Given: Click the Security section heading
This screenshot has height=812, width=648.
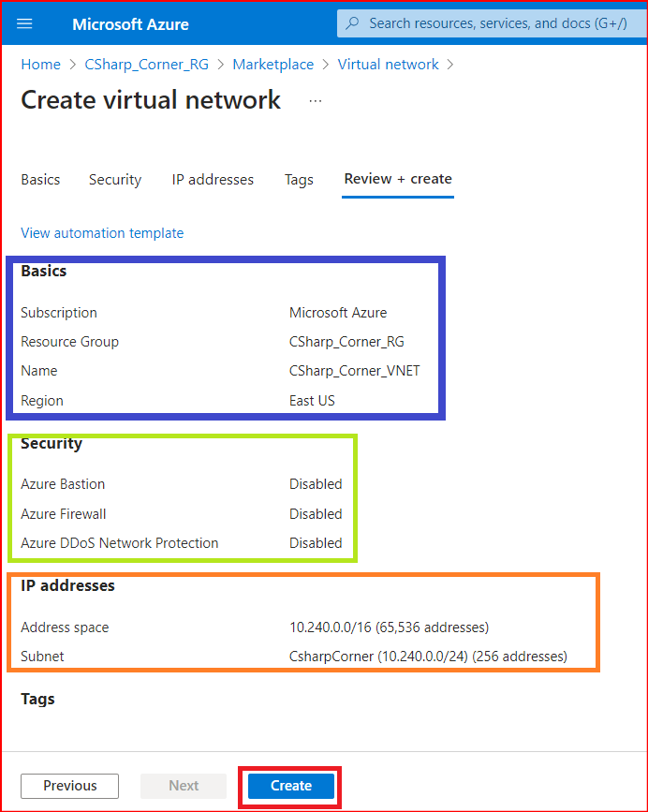Looking at the screenshot, I should click(x=52, y=444).
